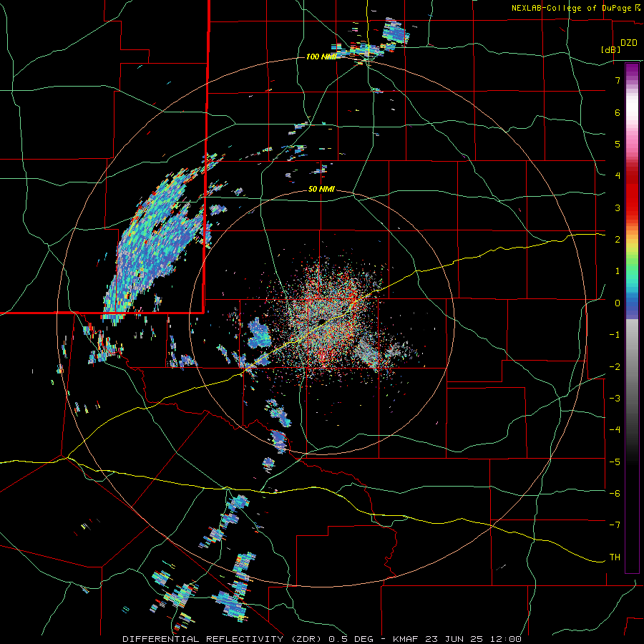
Task: Click the '100 NMI' range ring label
Action: tap(321, 57)
